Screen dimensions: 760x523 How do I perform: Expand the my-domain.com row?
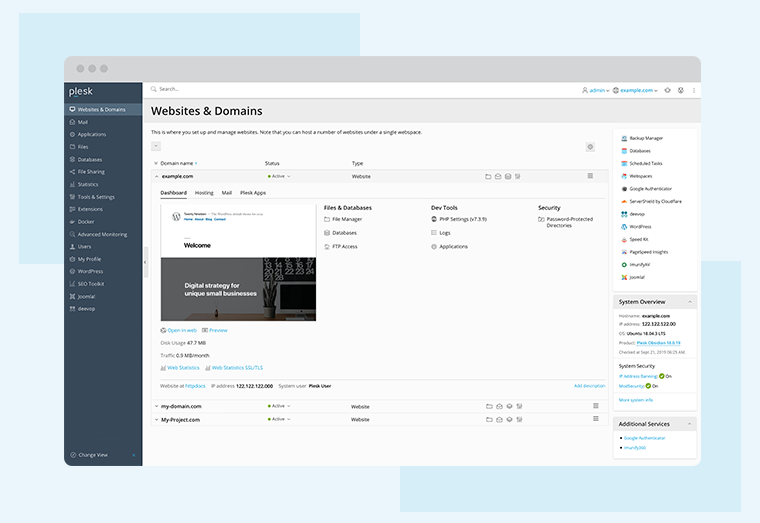(156, 406)
